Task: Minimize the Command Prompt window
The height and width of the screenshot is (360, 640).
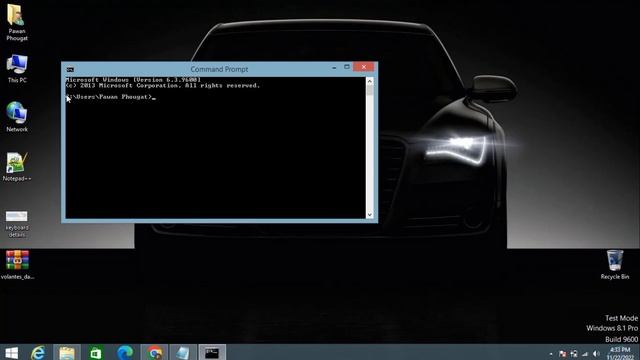Action: (334, 67)
